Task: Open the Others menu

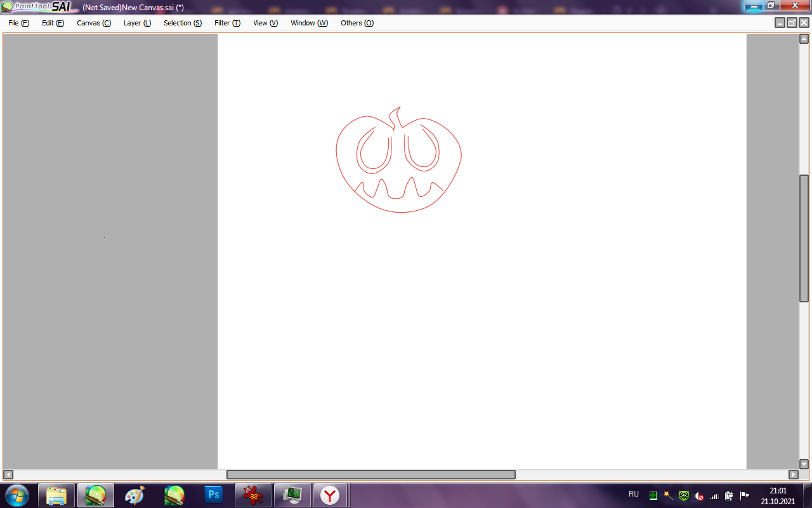Action: (x=357, y=23)
